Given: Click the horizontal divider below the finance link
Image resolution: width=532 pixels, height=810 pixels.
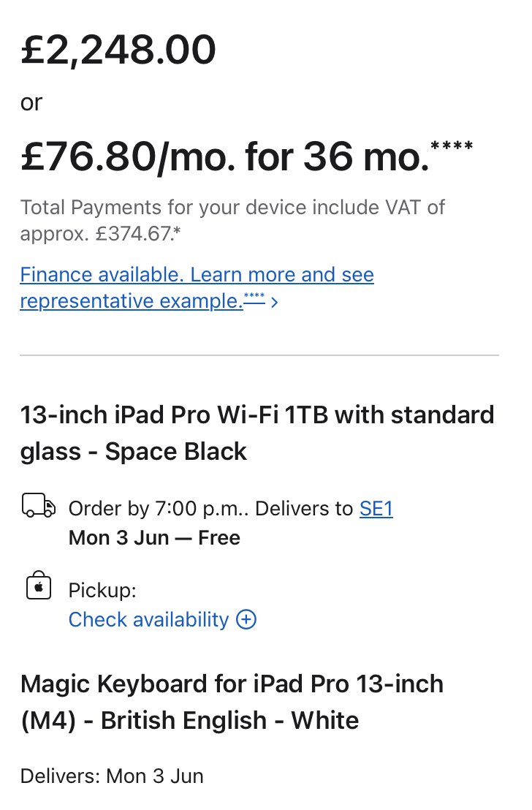Looking at the screenshot, I should (x=259, y=356).
